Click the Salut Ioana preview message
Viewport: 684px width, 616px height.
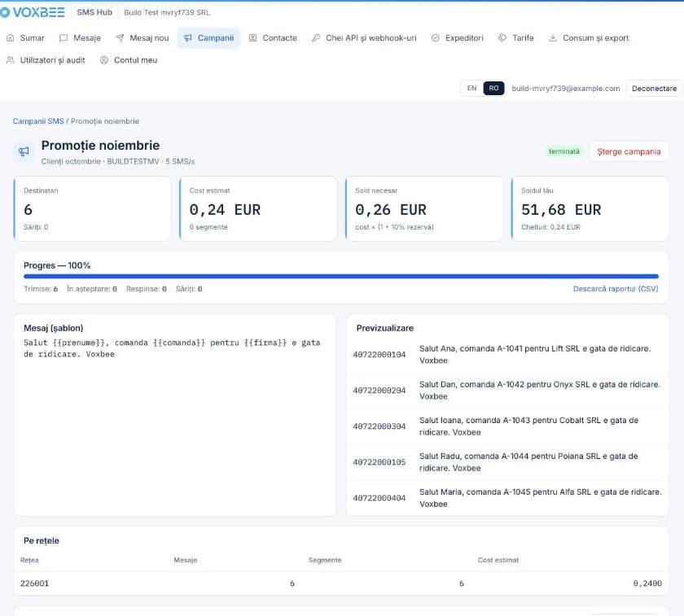pyautogui.click(x=528, y=426)
